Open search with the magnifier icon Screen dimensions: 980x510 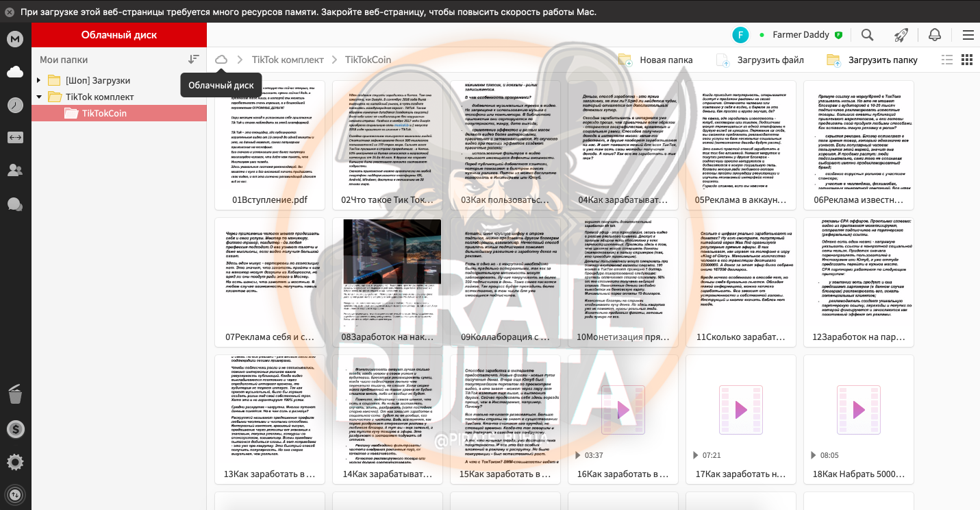867,35
